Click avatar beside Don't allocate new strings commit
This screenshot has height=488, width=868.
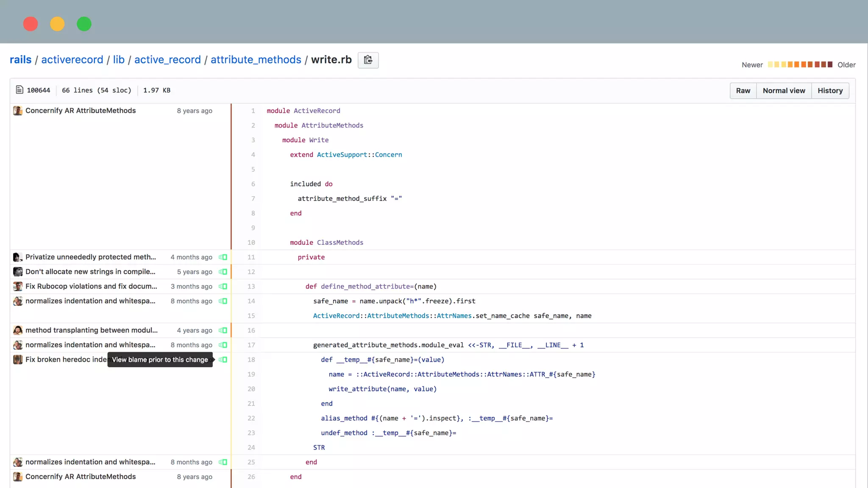point(17,272)
